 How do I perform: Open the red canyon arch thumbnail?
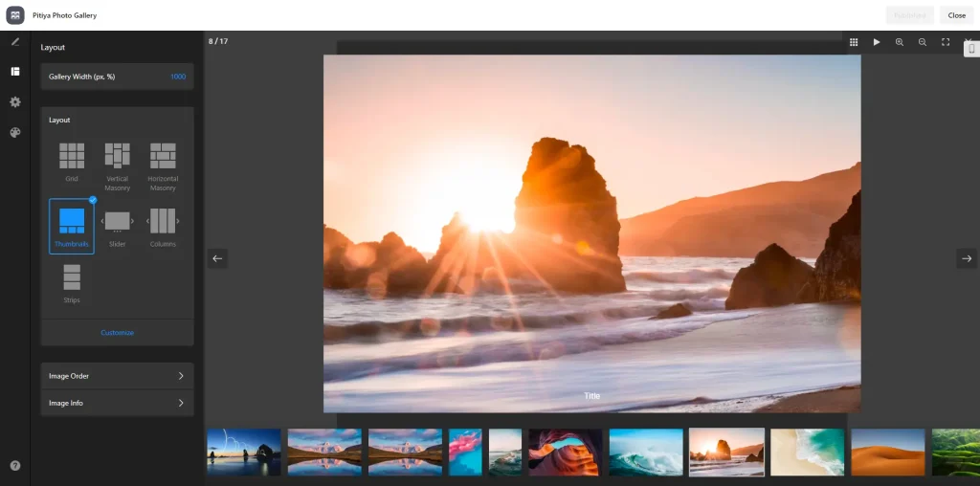tap(566, 453)
